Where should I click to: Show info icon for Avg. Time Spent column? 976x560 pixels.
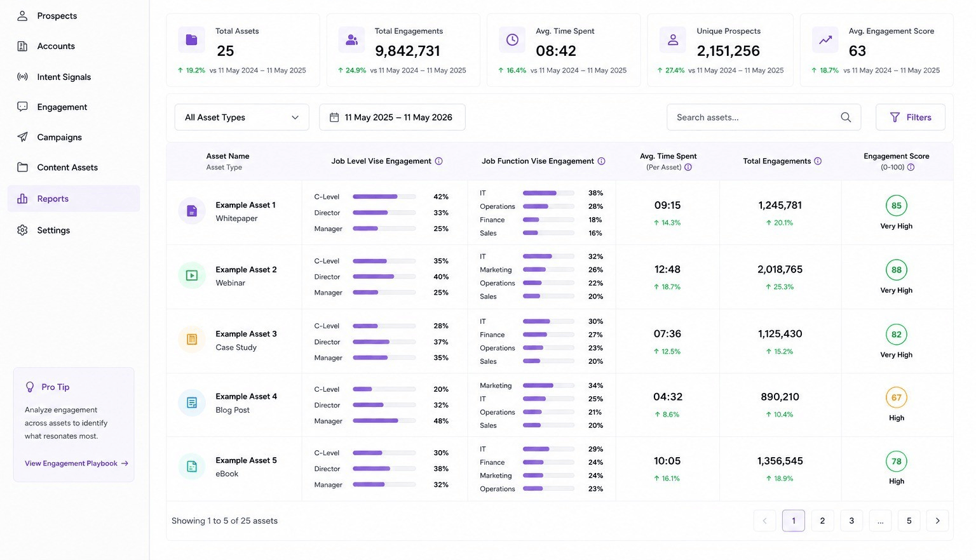tap(688, 168)
